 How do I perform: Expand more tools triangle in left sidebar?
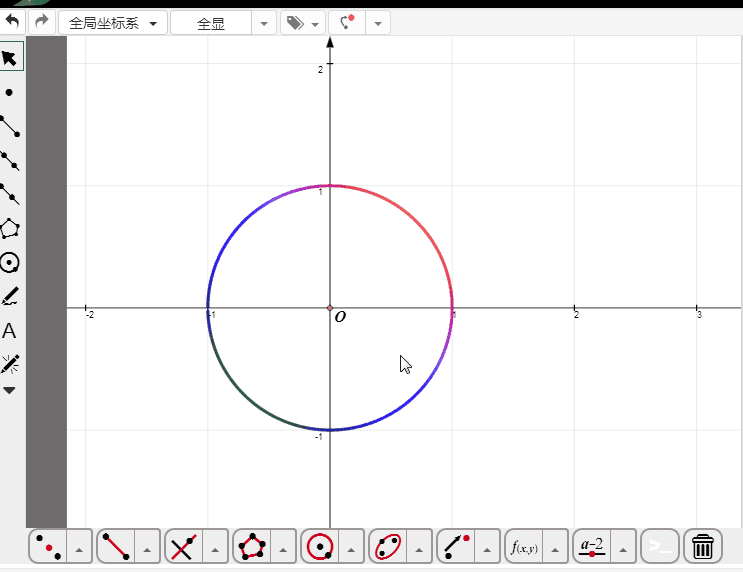(x=9, y=390)
